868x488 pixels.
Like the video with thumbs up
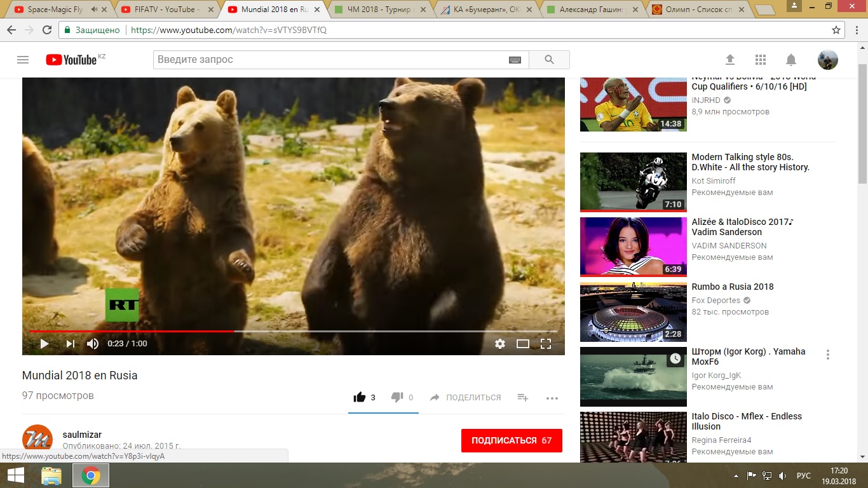(x=360, y=397)
